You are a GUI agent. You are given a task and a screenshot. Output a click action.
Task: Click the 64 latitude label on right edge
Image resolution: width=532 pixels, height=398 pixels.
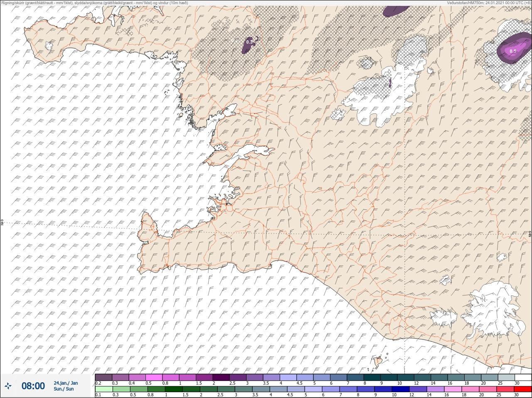point(530,234)
